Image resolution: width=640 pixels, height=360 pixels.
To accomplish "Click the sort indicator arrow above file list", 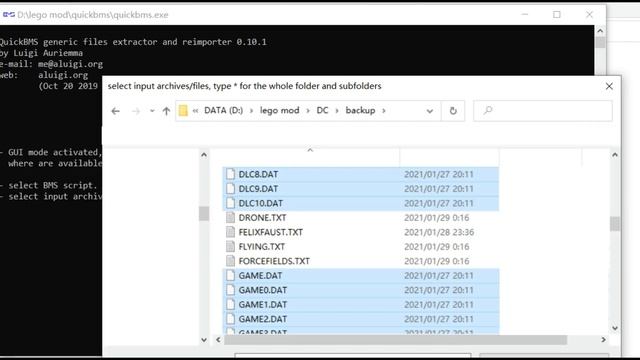I will [x=310, y=150].
